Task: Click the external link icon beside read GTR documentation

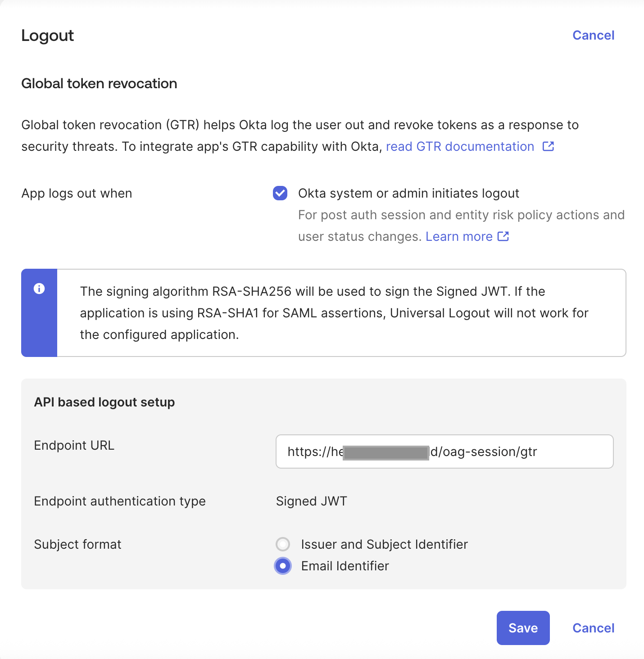Action: 548,146
